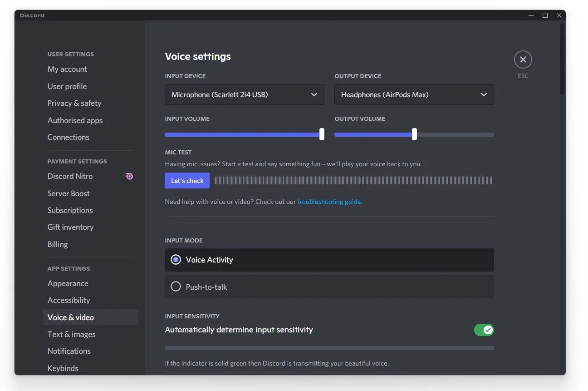Start mic test with Let's check

coord(187,181)
